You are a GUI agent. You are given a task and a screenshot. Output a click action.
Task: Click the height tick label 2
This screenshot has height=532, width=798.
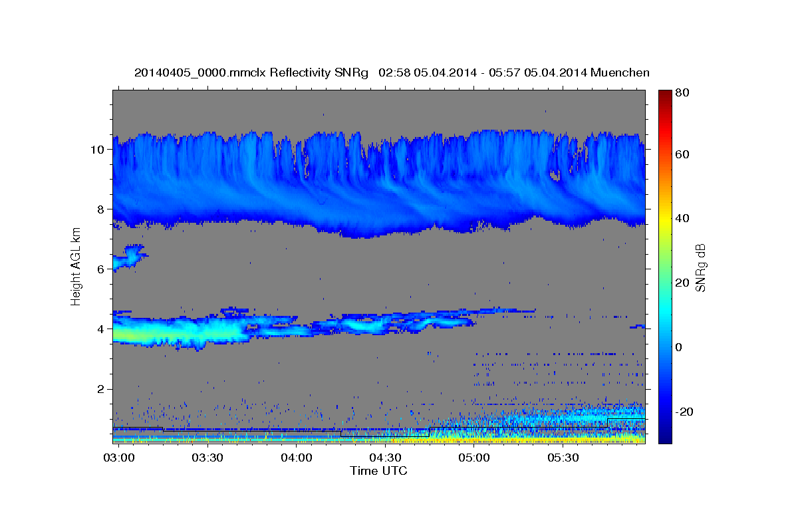[100, 389]
